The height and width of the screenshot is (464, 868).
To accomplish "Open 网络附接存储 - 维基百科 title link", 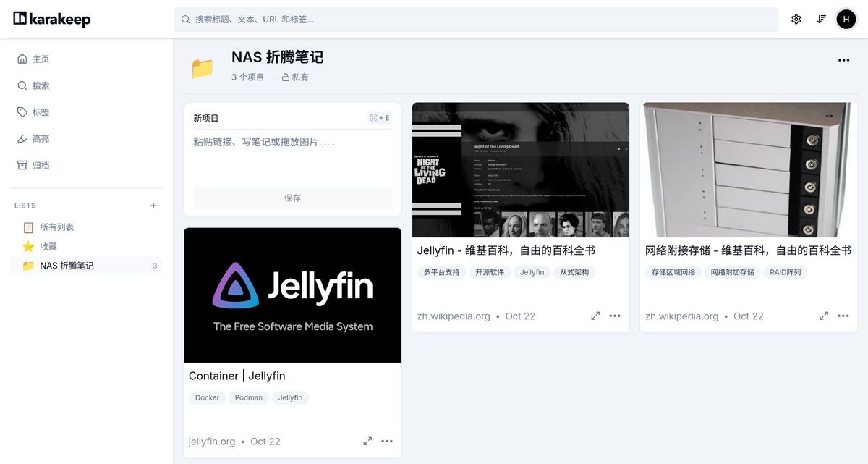I will point(749,250).
